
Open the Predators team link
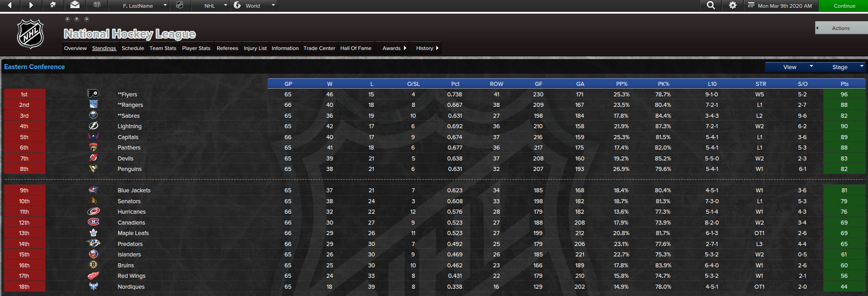(130, 244)
